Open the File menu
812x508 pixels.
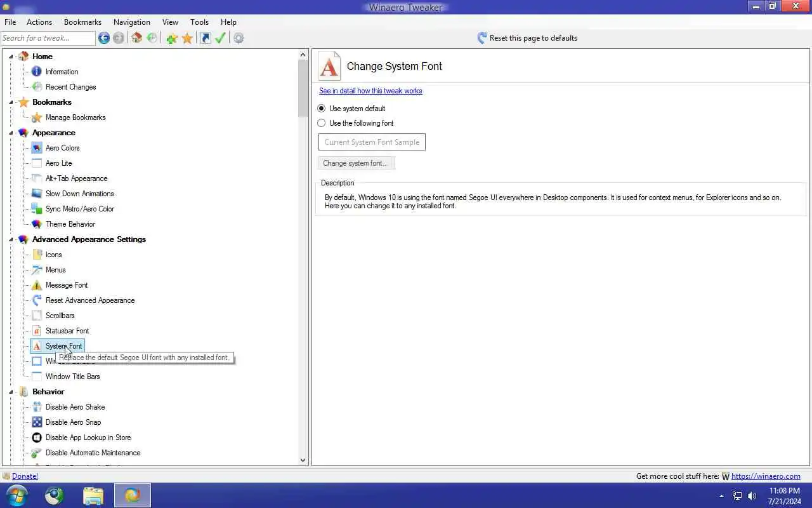10,22
